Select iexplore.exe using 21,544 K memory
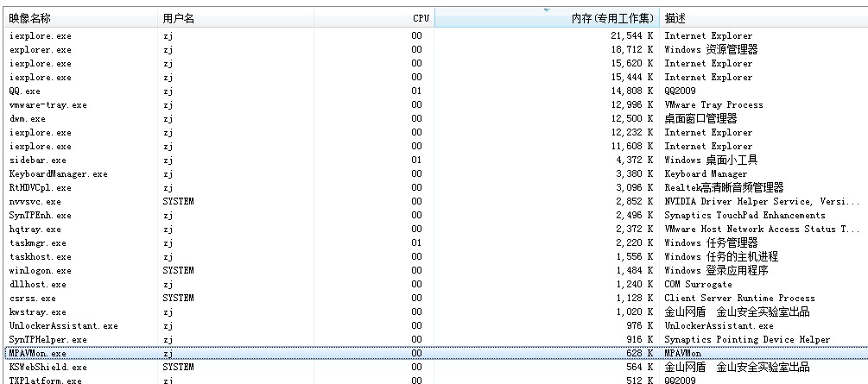Image resolution: width=868 pixels, height=384 pixels. [x=40, y=35]
